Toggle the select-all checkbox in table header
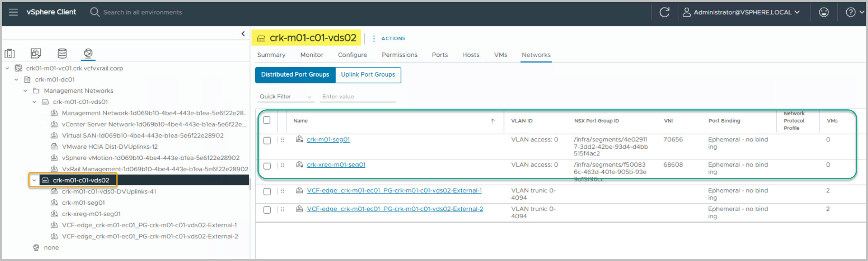Screen dimensions: 868x261 click(266, 120)
